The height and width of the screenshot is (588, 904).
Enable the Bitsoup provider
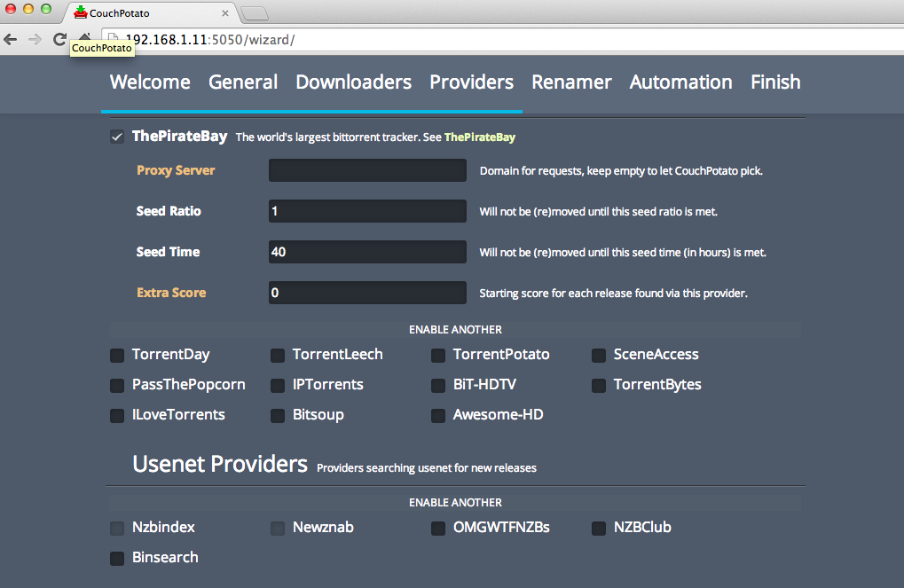[278, 416]
